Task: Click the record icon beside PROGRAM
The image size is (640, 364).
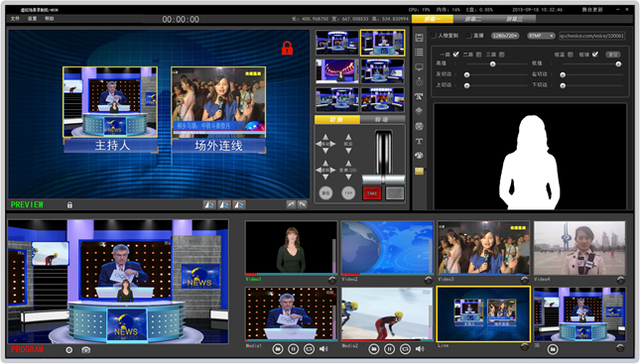Action: click(69, 350)
